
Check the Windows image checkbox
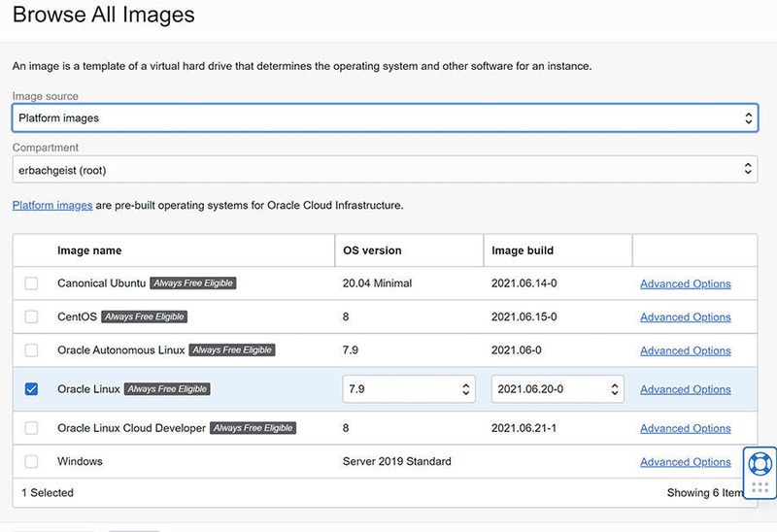tap(32, 462)
